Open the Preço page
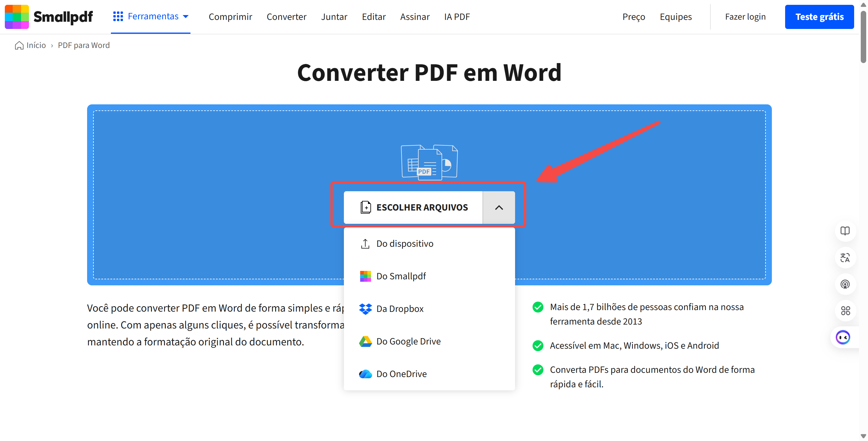The image size is (868, 441). (x=634, y=17)
